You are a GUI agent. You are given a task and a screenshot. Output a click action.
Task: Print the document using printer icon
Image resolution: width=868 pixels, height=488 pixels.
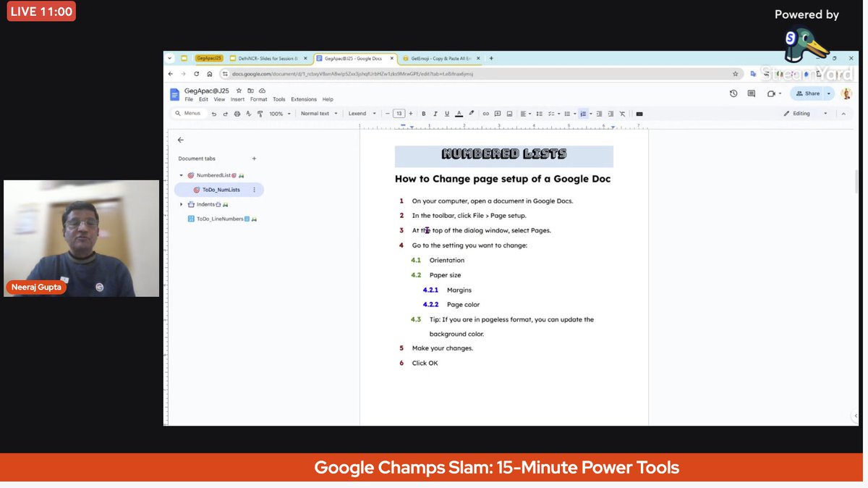(x=237, y=114)
